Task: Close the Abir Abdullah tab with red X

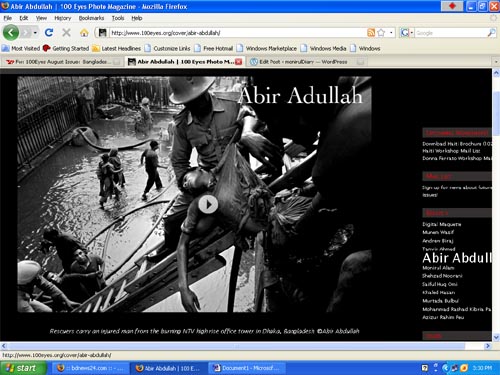Action: click(x=238, y=62)
